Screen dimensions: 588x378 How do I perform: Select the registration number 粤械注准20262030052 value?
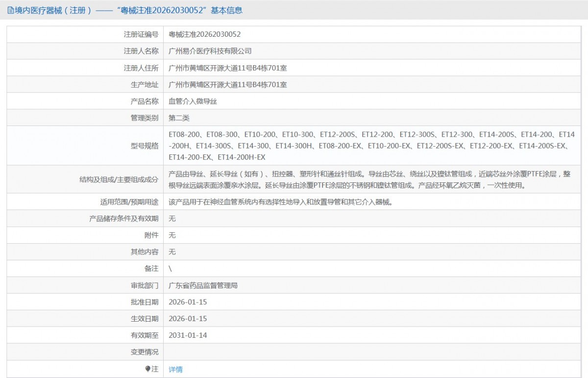point(204,34)
